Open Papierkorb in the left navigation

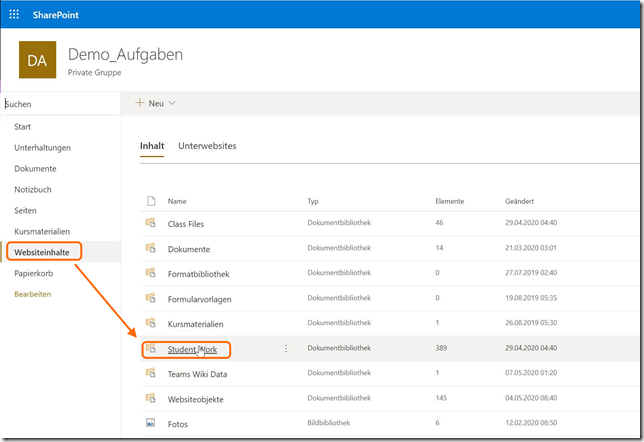point(33,273)
